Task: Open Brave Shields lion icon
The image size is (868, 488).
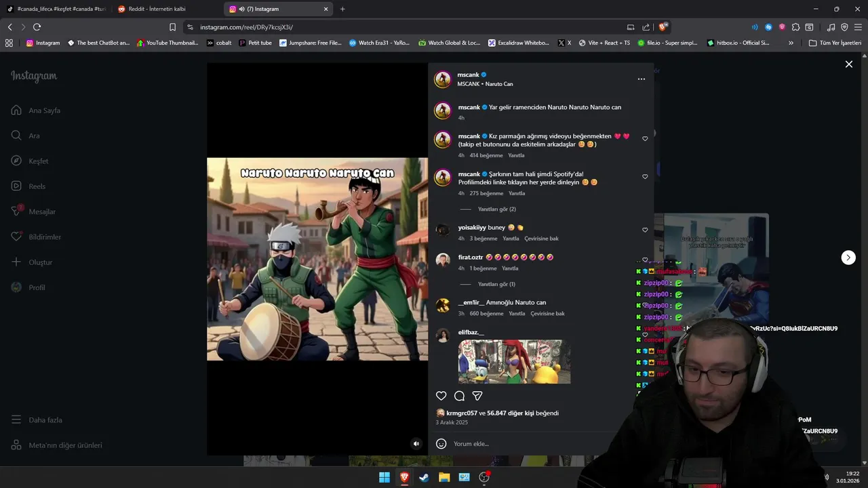Action: (663, 27)
